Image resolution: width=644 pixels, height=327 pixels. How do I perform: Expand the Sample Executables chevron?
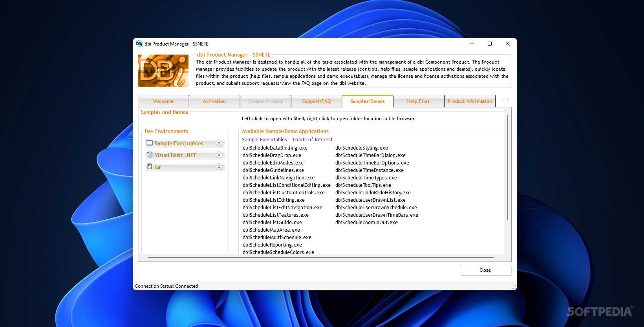(x=219, y=143)
